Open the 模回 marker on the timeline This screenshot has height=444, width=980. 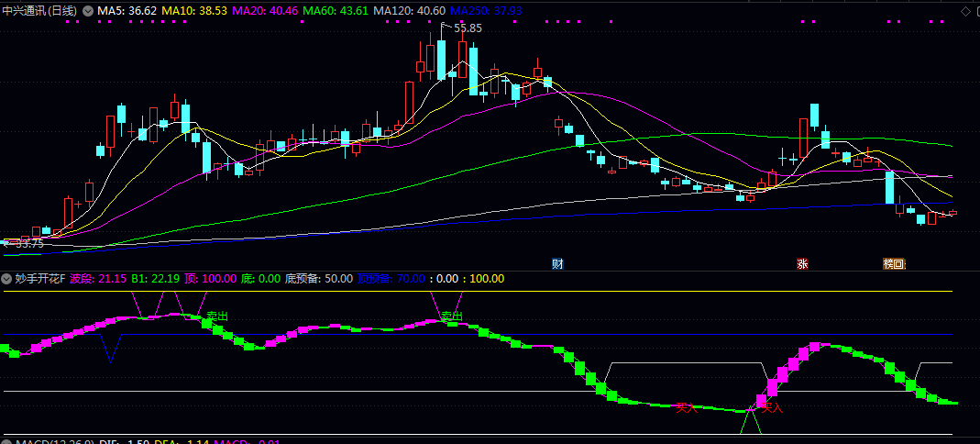click(x=893, y=263)
